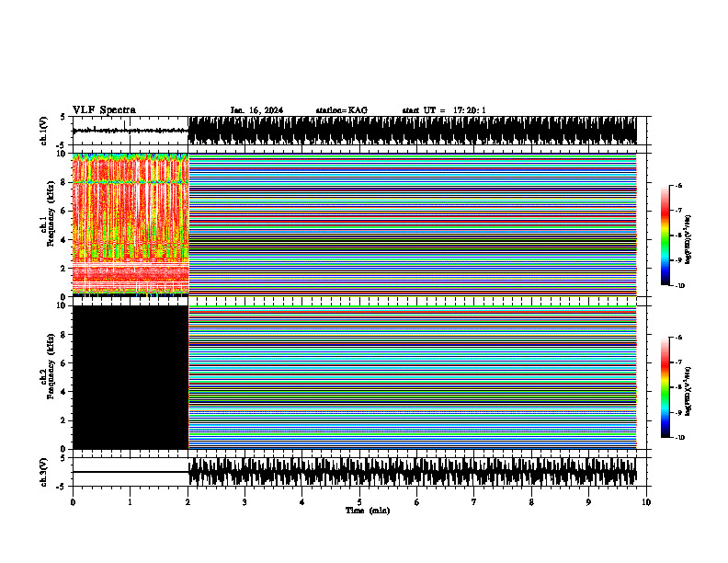Click the ch.3 voltage waveform after minute 2
Image resolution: width=728 pixels, height=563 pixels.
click(x=413, y=472)
